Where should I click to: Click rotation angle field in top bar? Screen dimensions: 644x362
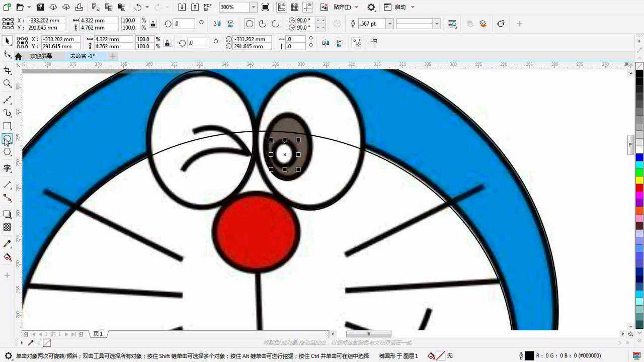pos(184,24)
